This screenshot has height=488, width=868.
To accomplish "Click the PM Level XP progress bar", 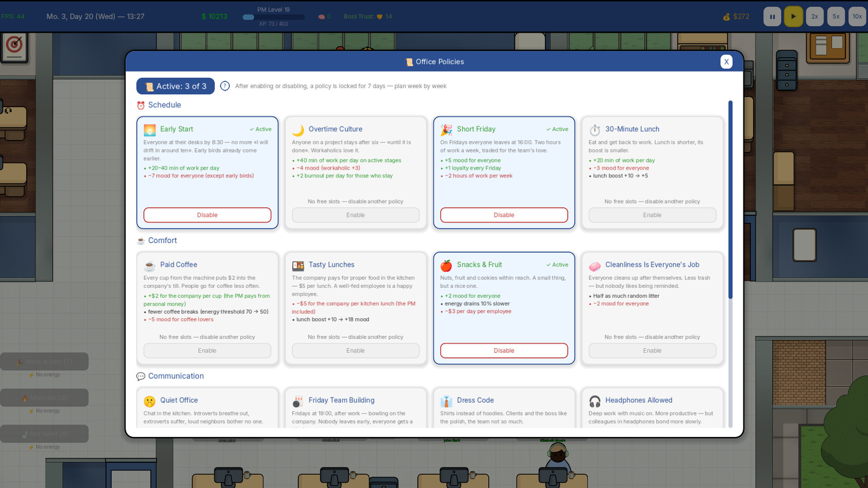I will 274,17.
